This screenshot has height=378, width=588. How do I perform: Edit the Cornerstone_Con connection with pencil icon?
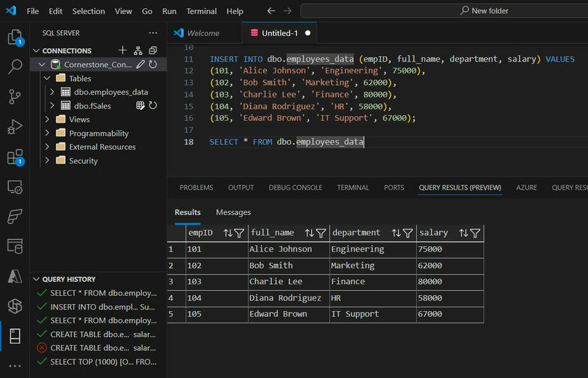(140, 64)
